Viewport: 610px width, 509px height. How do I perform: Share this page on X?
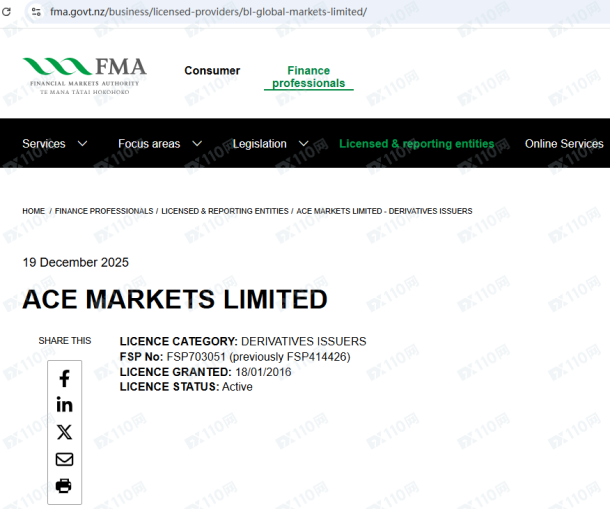[65, 432]
